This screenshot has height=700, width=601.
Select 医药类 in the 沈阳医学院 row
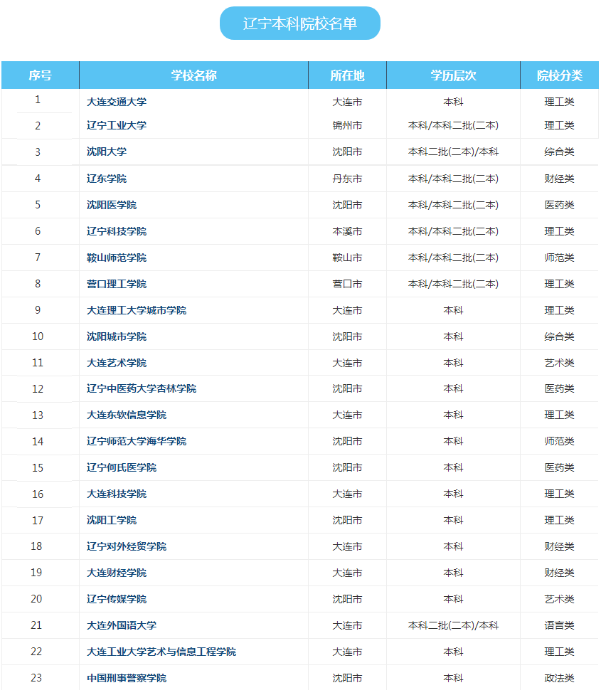(560, 205)
